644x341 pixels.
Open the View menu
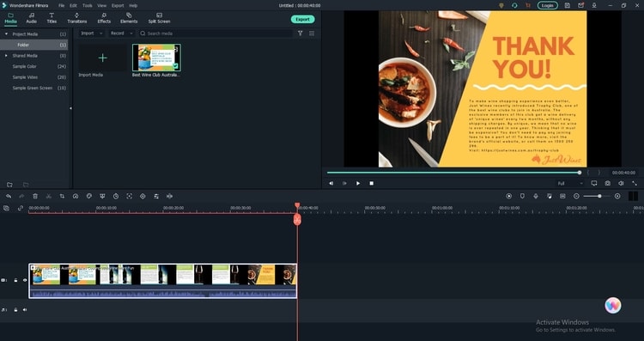(x=102, y=6)
